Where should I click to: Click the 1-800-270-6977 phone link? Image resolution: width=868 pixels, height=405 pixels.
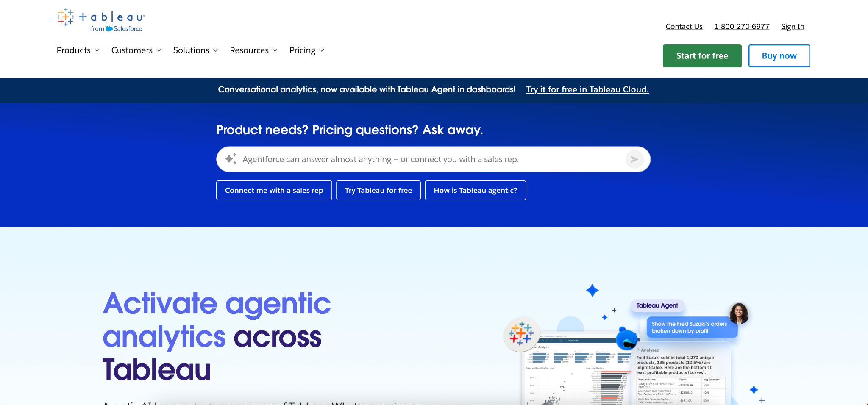[x=742, y=27]
